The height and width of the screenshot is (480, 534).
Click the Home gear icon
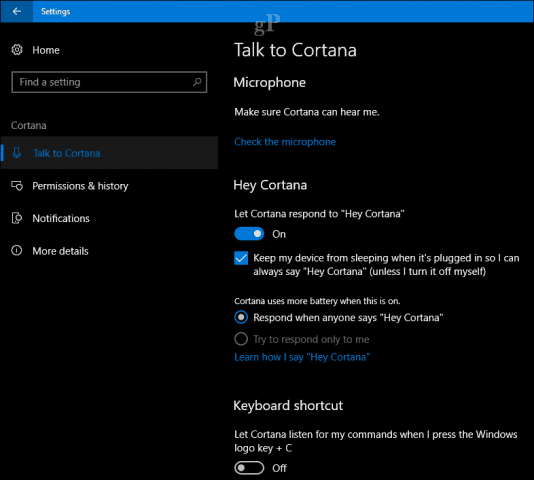(17, 50)
